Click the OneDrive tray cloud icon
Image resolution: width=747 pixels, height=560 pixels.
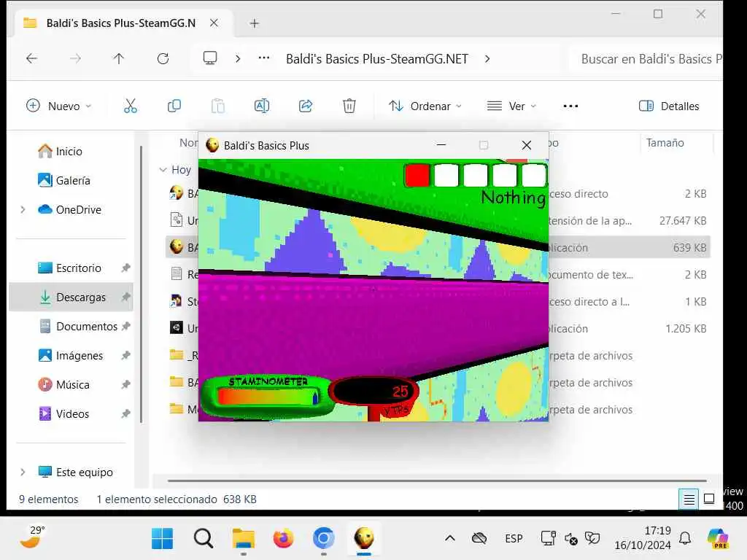(479, 539)
